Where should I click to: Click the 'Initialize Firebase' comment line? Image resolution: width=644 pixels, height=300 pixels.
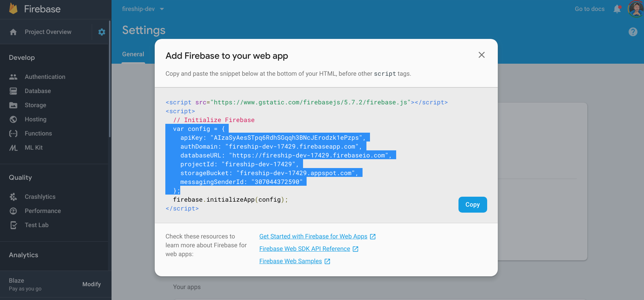(x=213, y=120)
